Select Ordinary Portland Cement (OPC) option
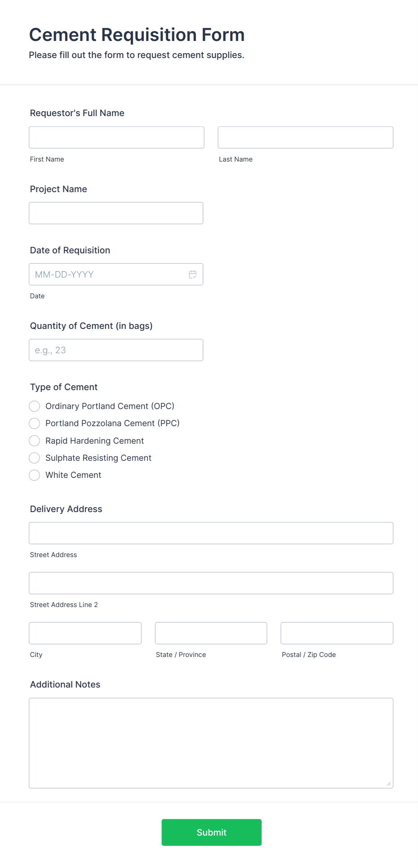The height and width of the screenshot is (868, 418). click(35, 406)
